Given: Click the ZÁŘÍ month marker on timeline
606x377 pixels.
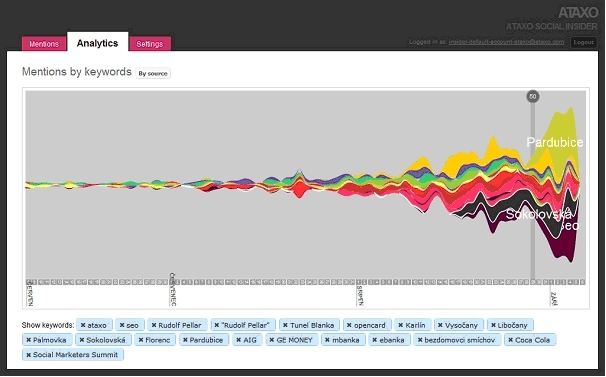Looking at the screenshot, I should (x=553, y=298).
